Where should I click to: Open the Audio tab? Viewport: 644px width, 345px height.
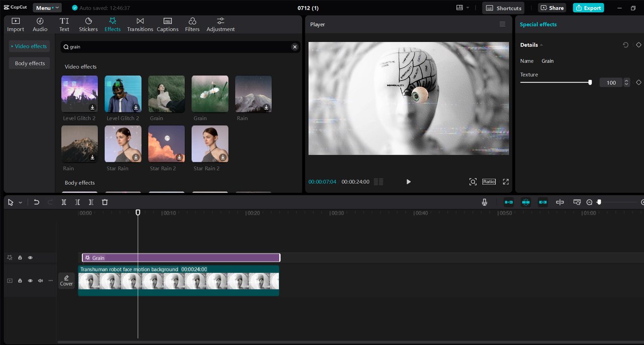tap(40, 25)
